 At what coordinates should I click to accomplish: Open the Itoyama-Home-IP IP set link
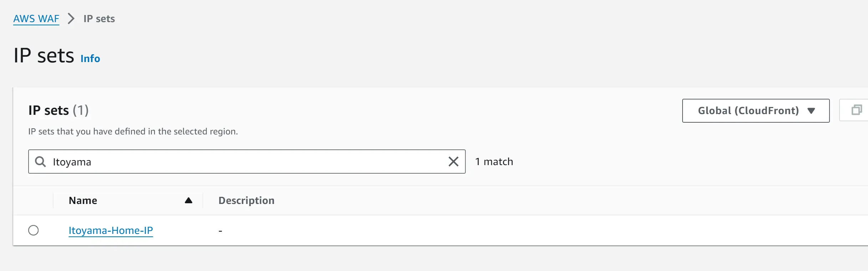[x=111, y=230]
